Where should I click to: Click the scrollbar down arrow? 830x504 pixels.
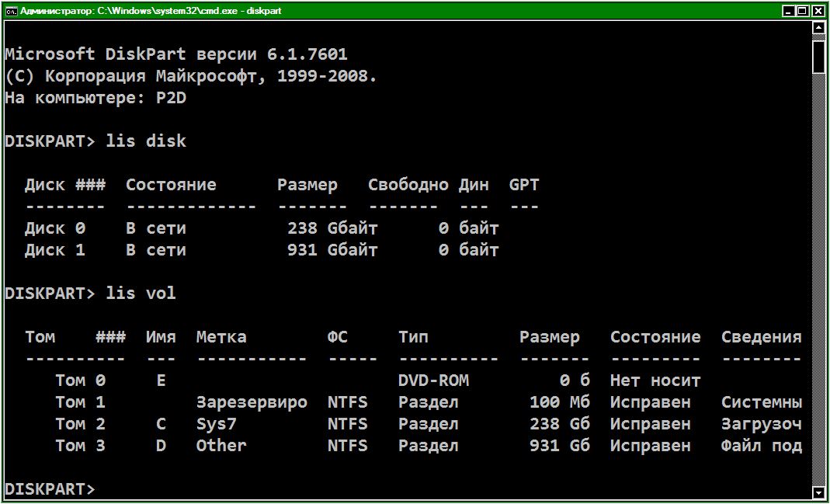tap(818, 492)
